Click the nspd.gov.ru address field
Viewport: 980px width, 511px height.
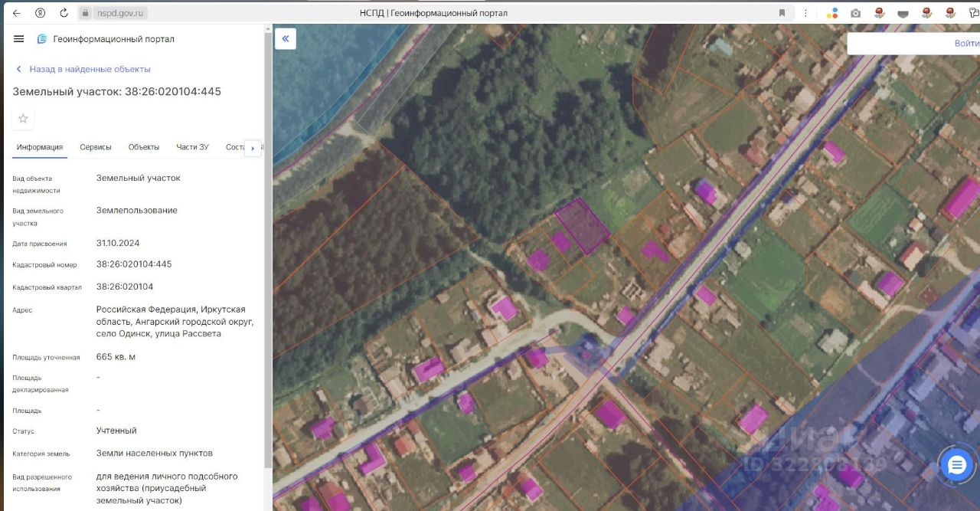(x=120, y=13)
